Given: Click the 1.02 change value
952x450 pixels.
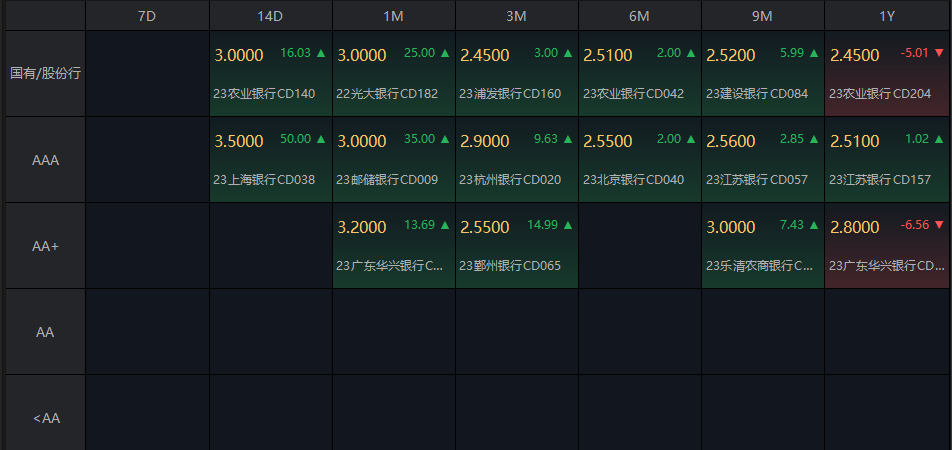Looking at the screenshot, I should tap(917, 139).
